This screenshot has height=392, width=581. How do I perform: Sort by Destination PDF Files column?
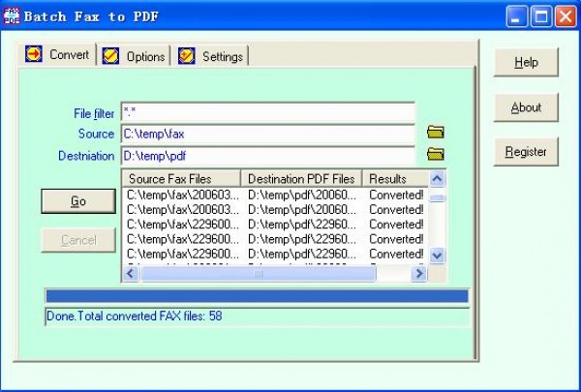point(301,179)
